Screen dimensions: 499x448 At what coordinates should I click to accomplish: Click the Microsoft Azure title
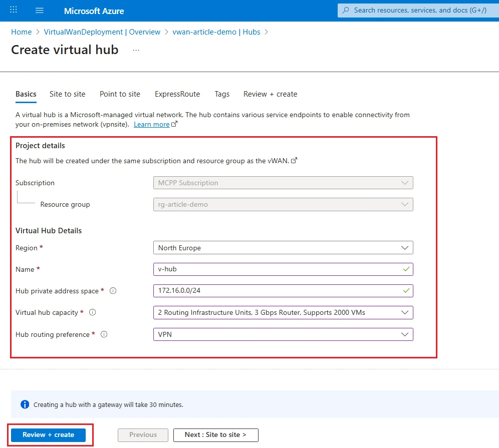pyautogui.click(x=94, y=11)
